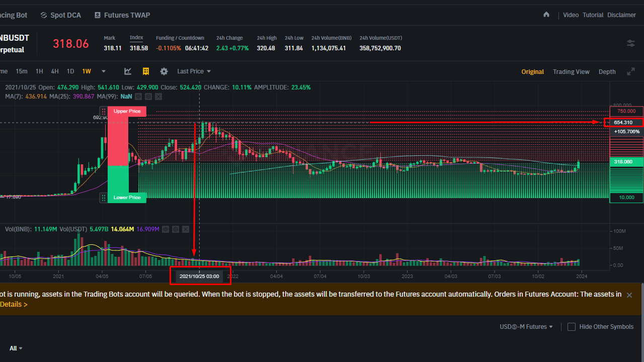The height and width of the screenshot is (362, 644).
Task: Open chart settings gear icon
Action: pyautogui.click(x=164, y=71)
